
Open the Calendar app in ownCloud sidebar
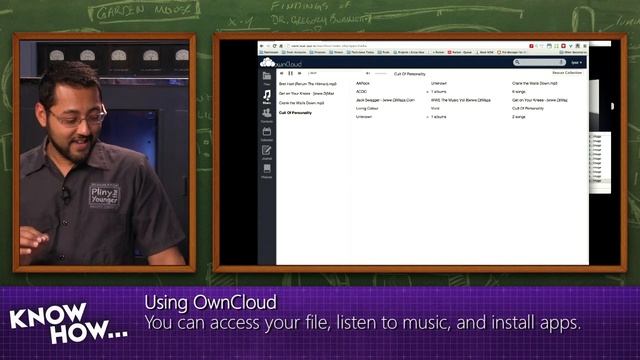(267, 134)
